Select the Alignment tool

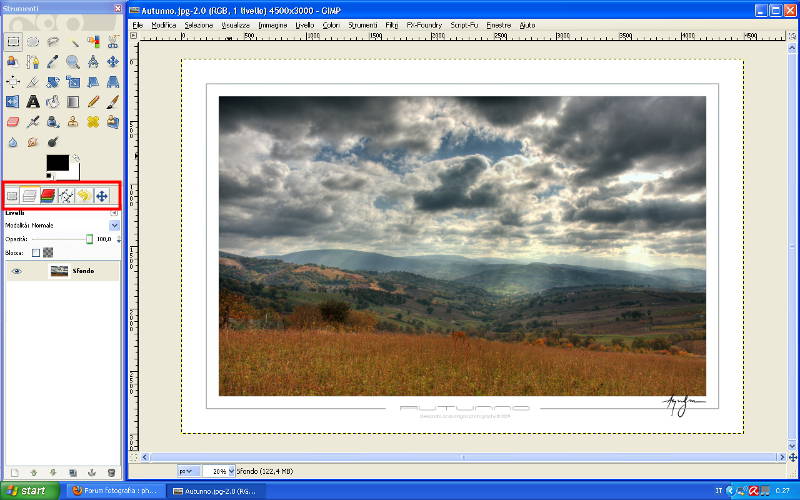[x=13, y=82]
